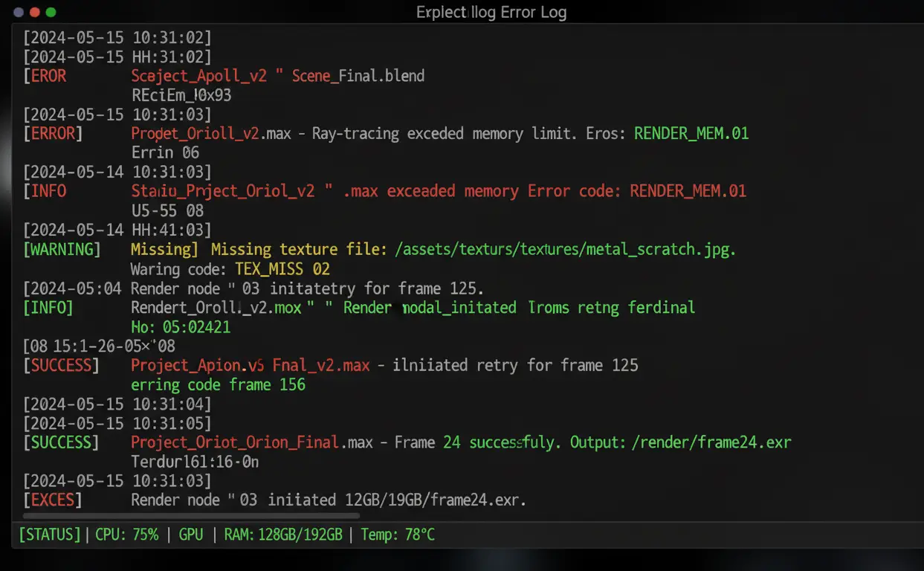This screenshot has width=924, height=571.
Task: Select the Scene_Final.blend file name
Action: point(358,75)
